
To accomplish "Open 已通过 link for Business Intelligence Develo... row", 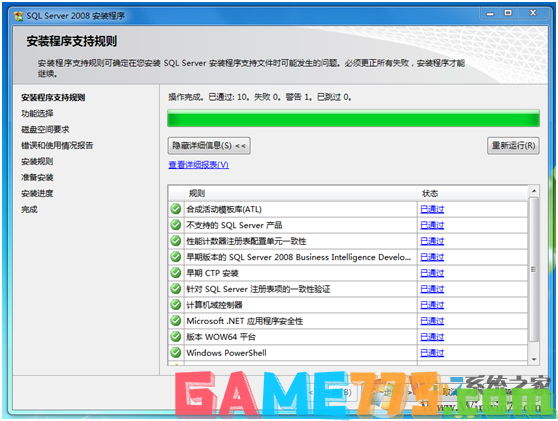I will pos(432,257).
